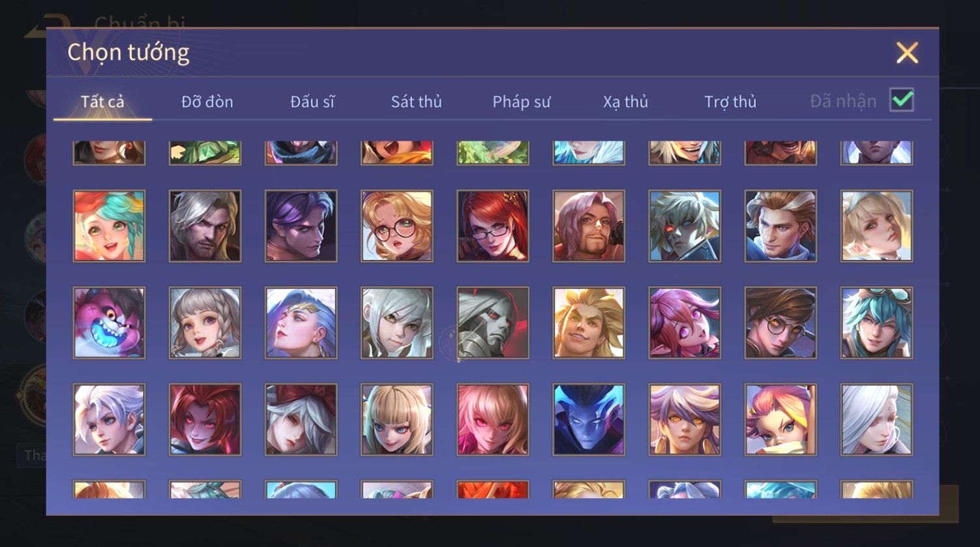Close the Chọn tướng dialog
This screenshot has height=547, width=980.
click(x=907, y=53)
